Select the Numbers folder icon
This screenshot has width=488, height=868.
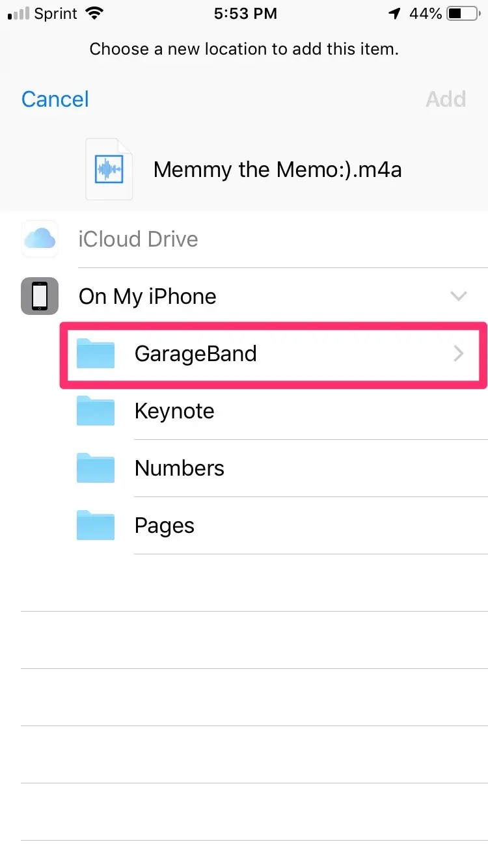(x=96, y=468)
